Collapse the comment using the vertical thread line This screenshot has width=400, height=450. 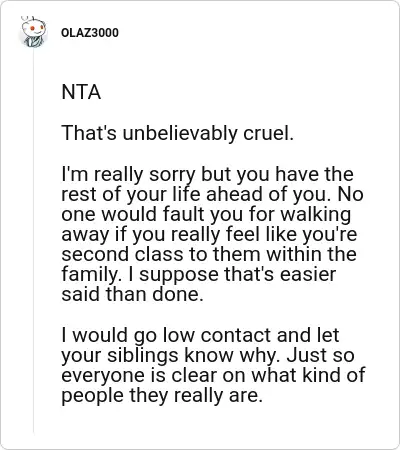[x=33, y=242]
